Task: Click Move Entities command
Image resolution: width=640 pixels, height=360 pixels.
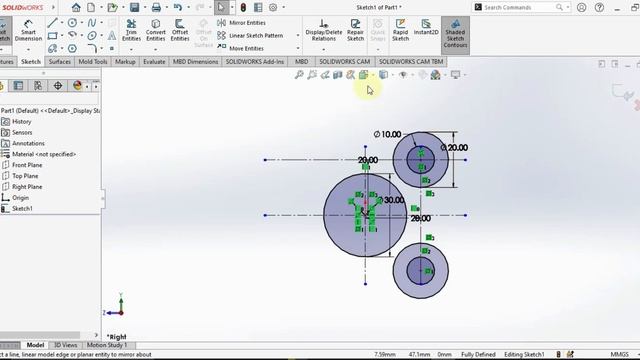Action: click(x=240, y=48)
